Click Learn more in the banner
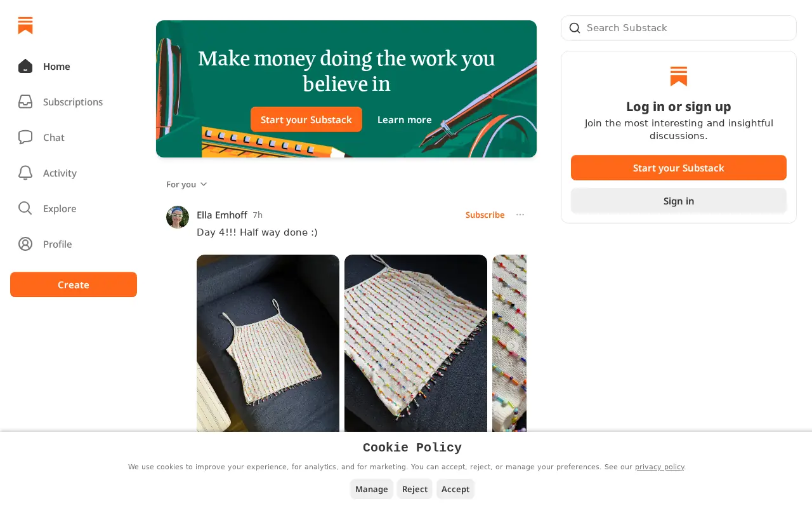 (x=405, y=119)
